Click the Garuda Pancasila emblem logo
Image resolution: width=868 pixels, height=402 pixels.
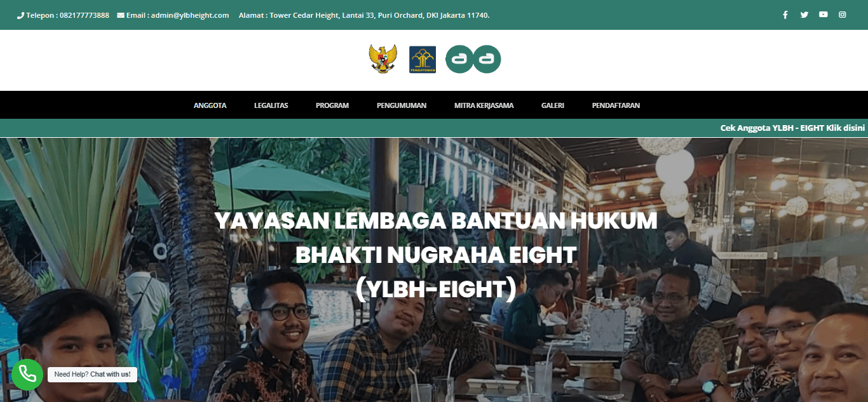click(x=383, y=59)
